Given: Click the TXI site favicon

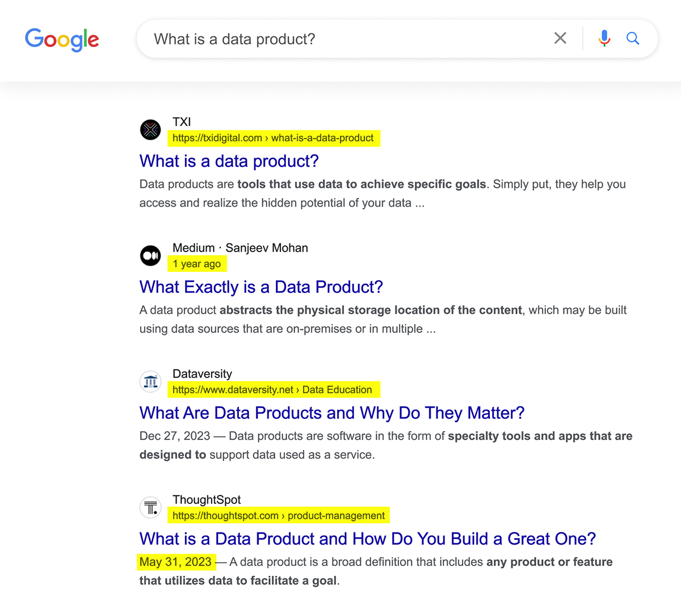Looking at the screenshot, I should 150,130.
